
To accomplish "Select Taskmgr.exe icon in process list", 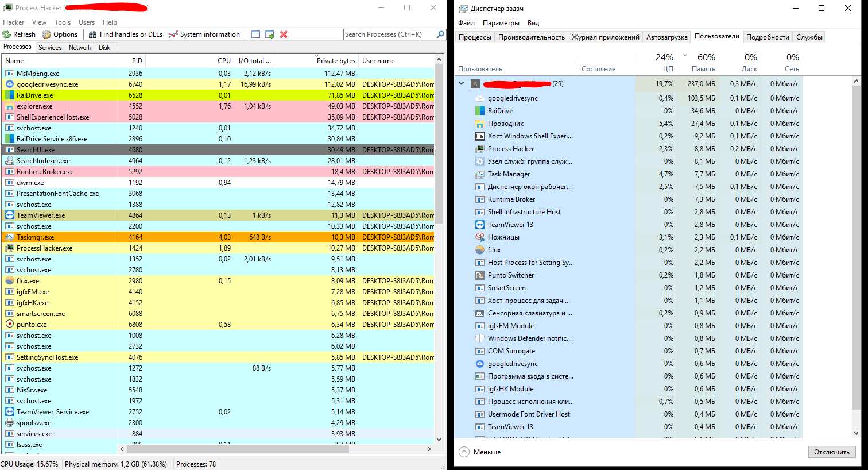I will tap(10, 237).
